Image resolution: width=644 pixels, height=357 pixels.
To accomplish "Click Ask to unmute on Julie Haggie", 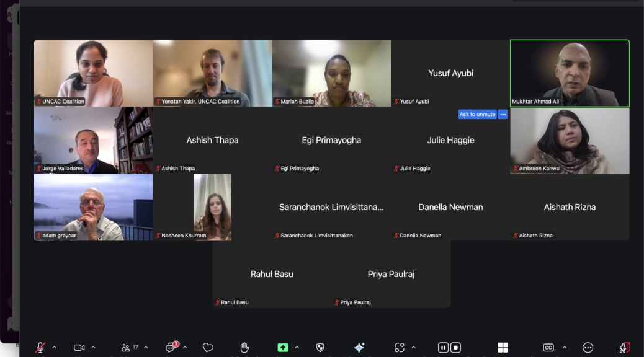I will (x=477, y=114).
